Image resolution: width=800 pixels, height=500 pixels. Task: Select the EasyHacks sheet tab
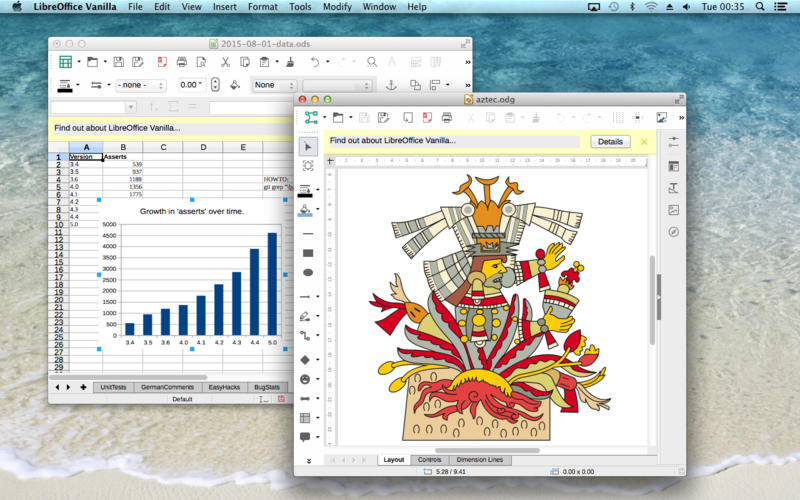pos(224,387)
